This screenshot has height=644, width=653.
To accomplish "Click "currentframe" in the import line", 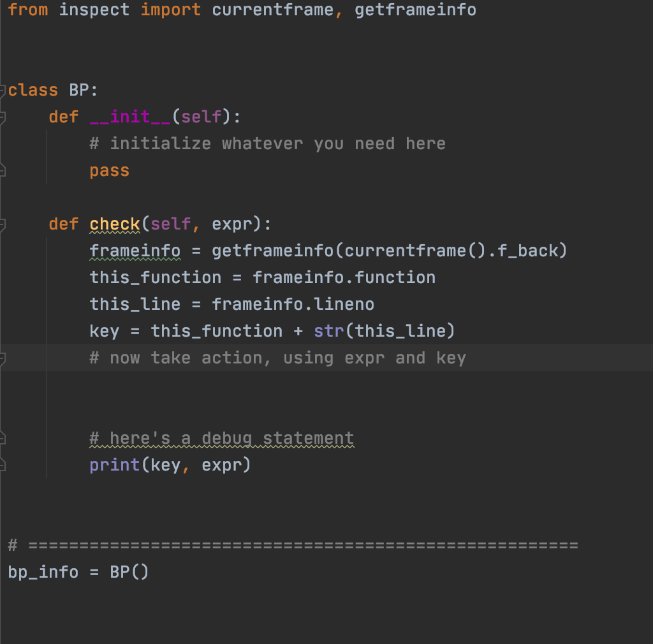I will 273,10.
